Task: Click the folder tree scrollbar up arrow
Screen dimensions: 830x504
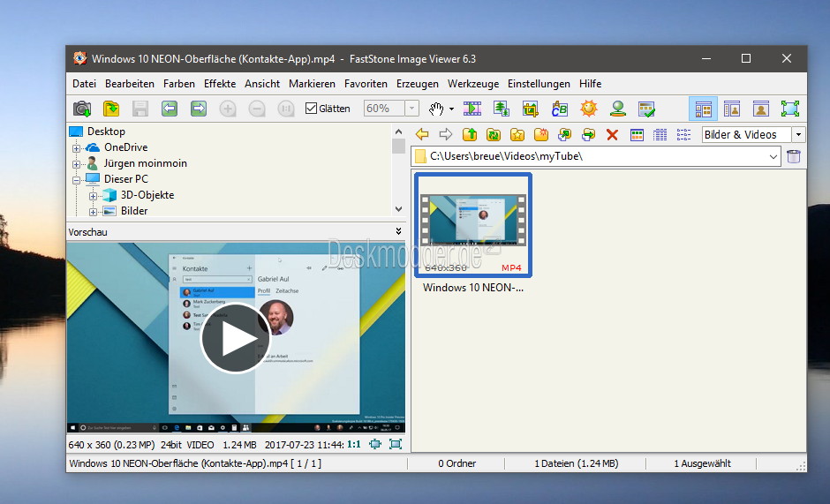Action: (x=398, y=132)
